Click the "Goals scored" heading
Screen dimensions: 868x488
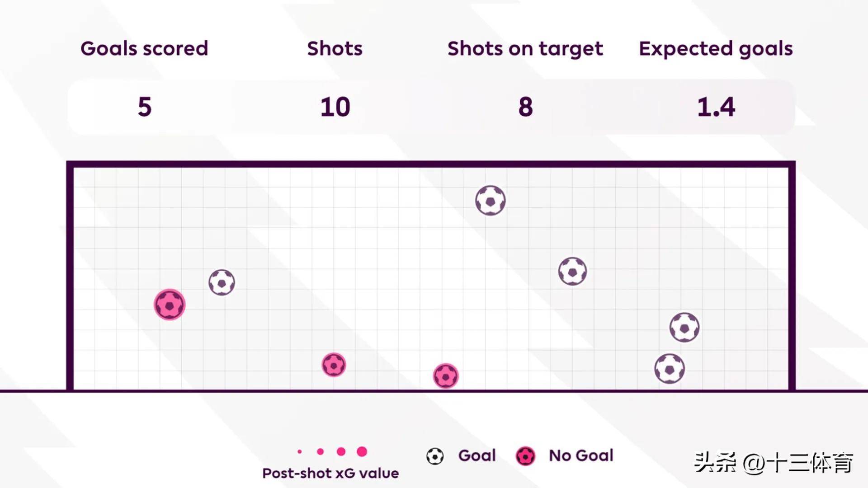coord(144,48)
